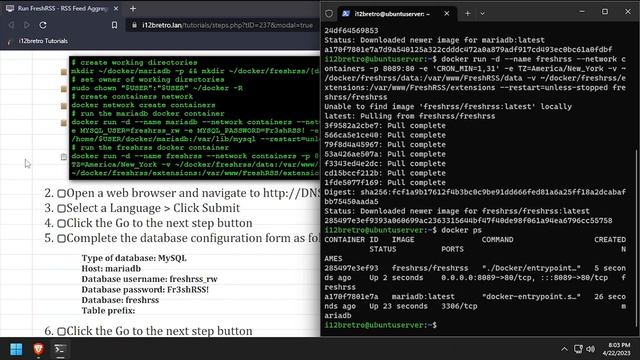Open the taskbar clock and date

pyautogui.click(x=616, y=349)
